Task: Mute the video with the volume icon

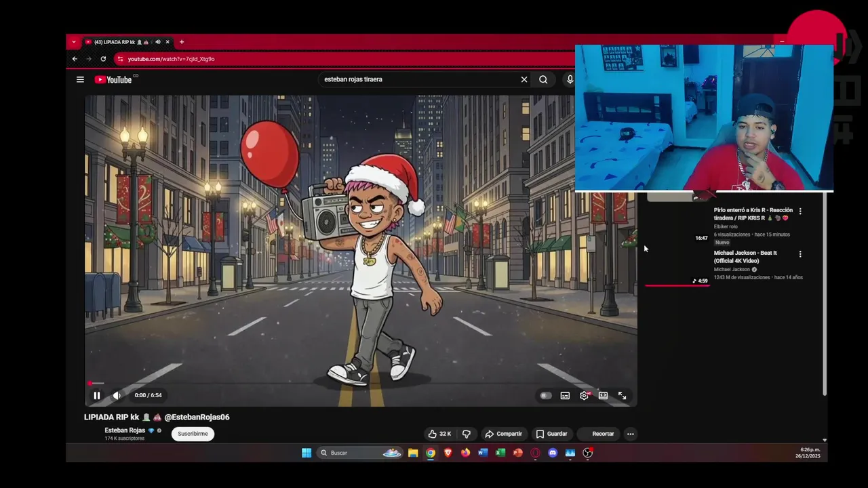Action: tap(117, 395)
